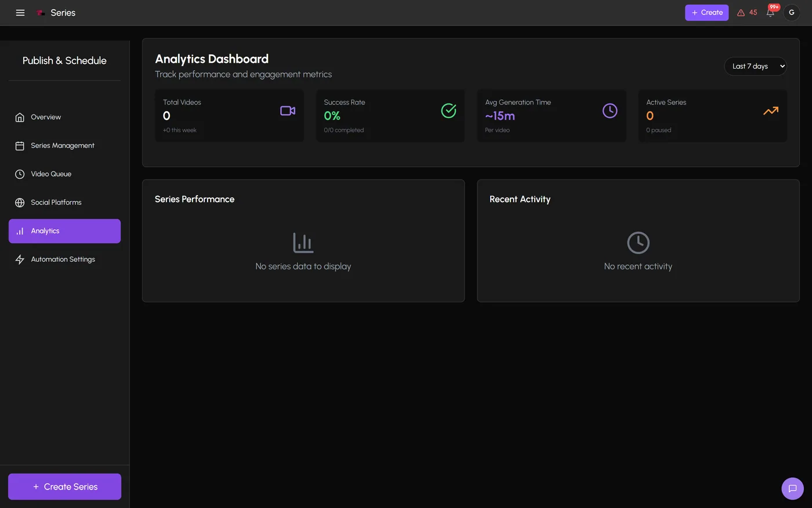The height and width of the screenshot is (508, 812).
Task: Select the Analytics sidebar item
Action: point(64,231)
